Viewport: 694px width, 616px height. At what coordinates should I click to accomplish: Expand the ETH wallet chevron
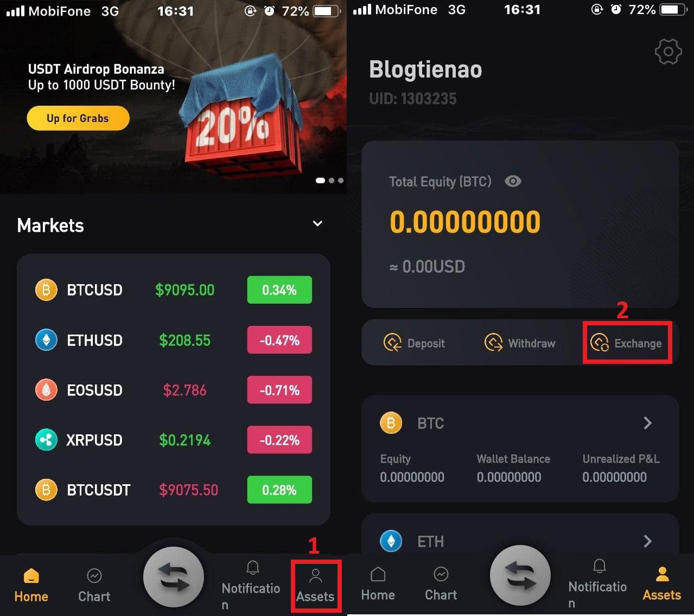coord(647,541)
